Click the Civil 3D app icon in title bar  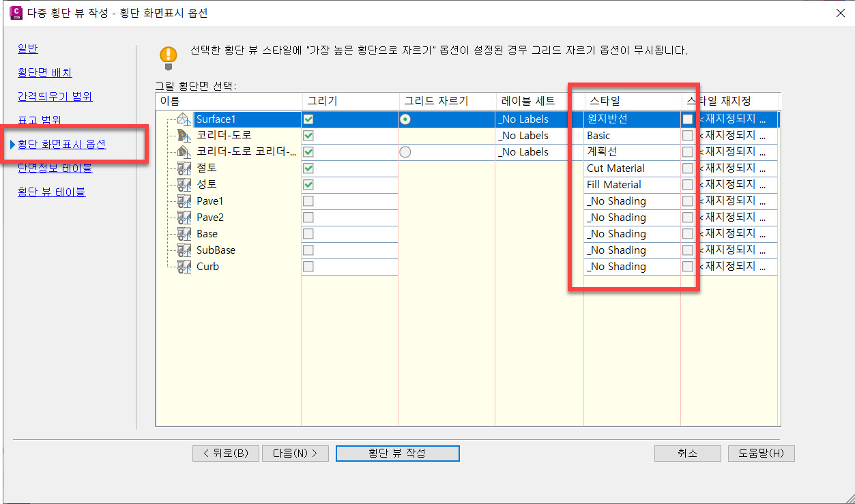point(15,12)
